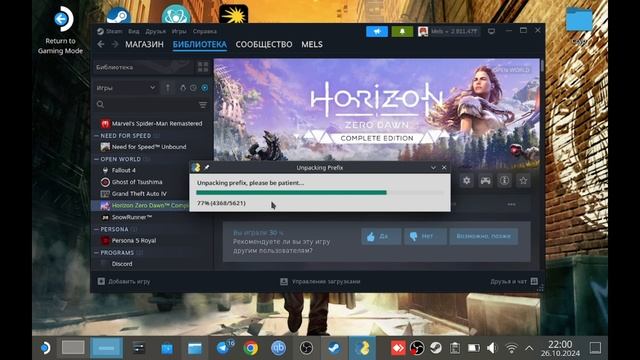Open Big Picture mode monitor icon
Screen dimensions: 640x360
click(x=491, y=31)
